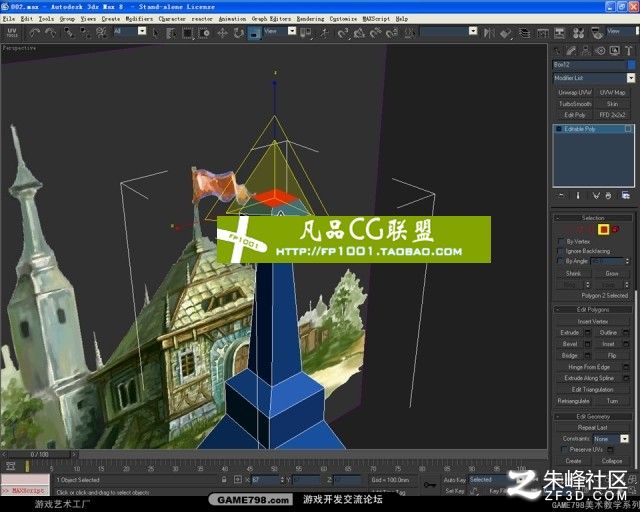Screen dimensions: 640x512
Task: Collapse the Edit Polygons rollout
Action: tap(593, 309)
